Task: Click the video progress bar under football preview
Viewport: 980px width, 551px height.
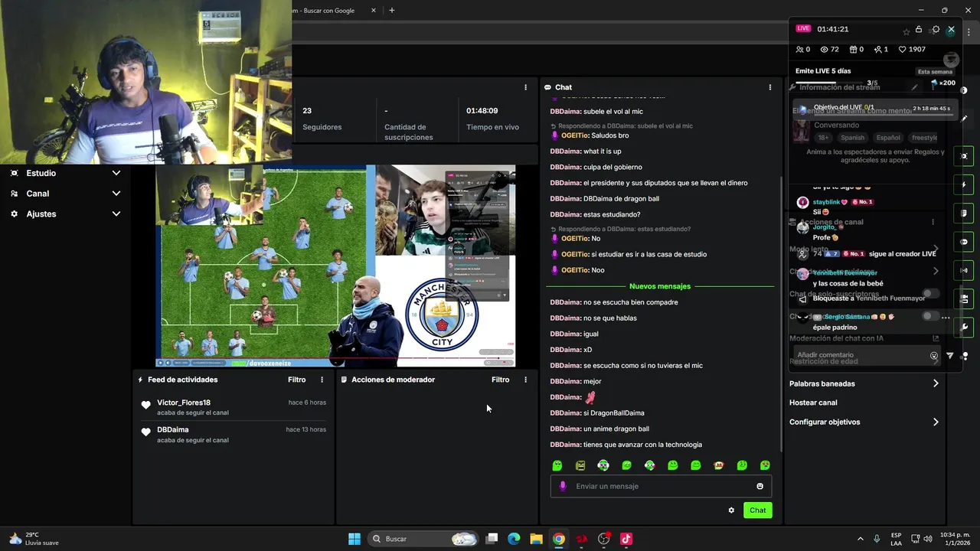Action: click(335, 358)
